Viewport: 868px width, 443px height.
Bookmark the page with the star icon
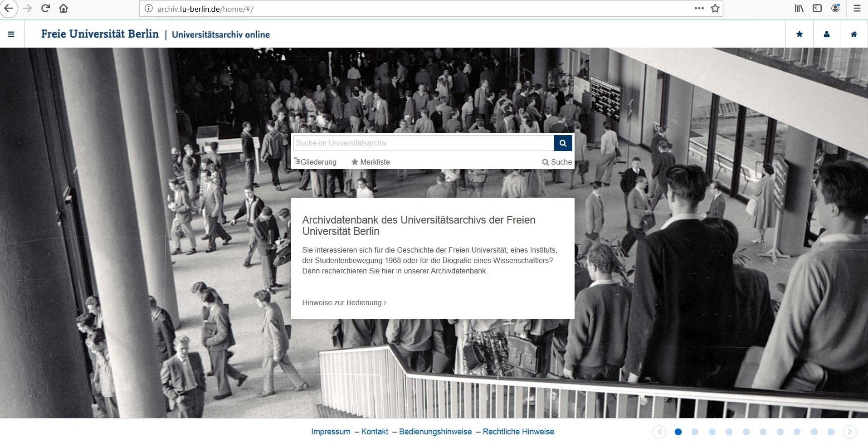(714, 8)
